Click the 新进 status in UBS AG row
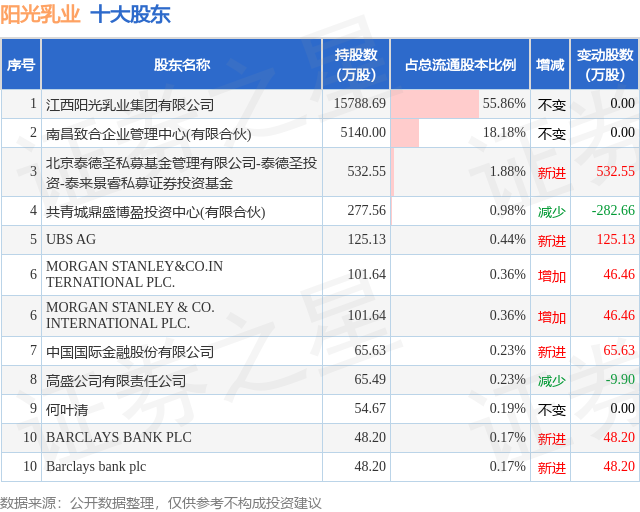 (x=551, y=241)
